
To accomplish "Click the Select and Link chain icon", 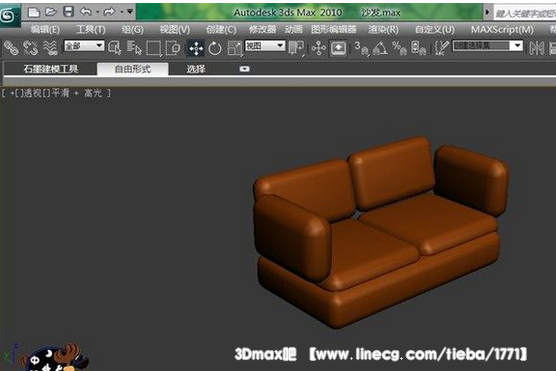I will tap(11, 48).
